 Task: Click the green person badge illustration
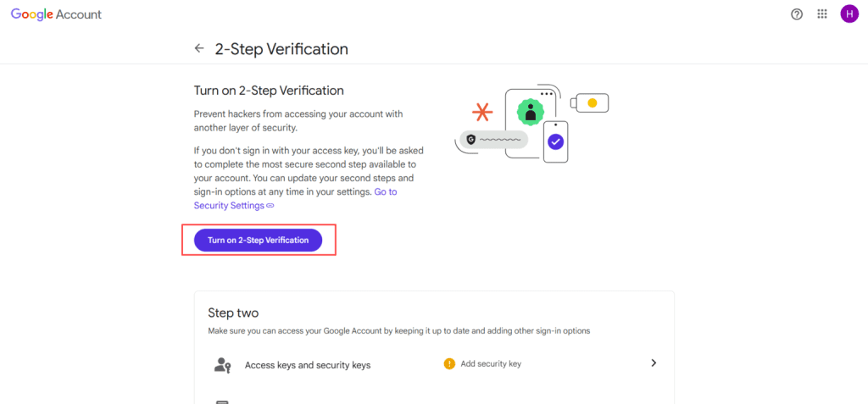531,112
